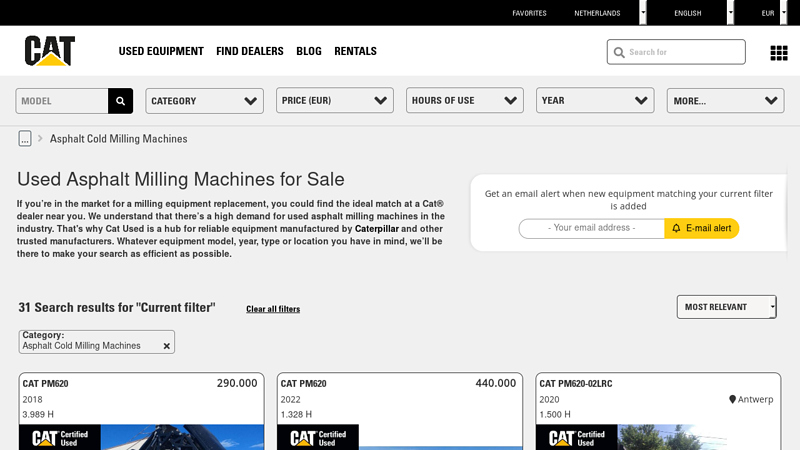Focus the Your email address field
Viewport: 800px width, 450px height.
[592, 228]
